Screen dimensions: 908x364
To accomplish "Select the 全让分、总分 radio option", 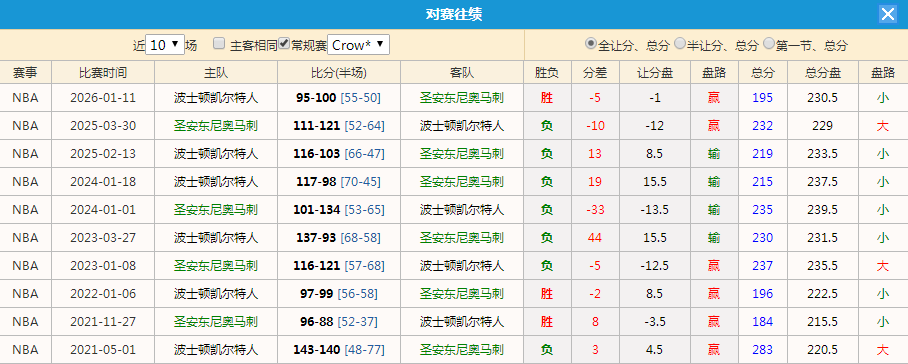I will pyautogui.click(x=590, y=43).
